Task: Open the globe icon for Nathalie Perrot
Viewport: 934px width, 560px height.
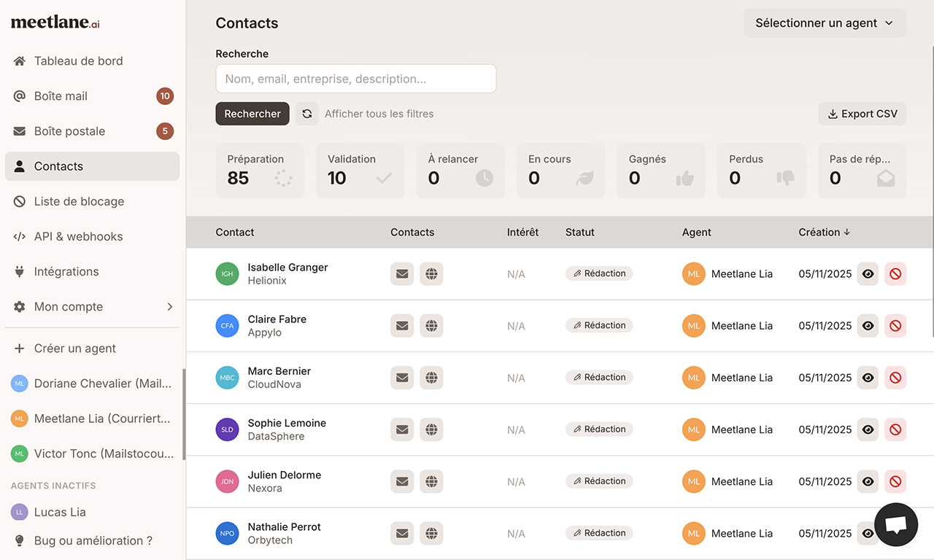Action: [431, 533]
